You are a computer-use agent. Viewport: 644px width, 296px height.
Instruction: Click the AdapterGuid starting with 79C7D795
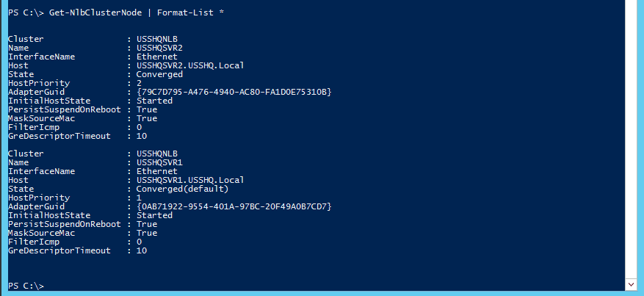pos(234,92)
